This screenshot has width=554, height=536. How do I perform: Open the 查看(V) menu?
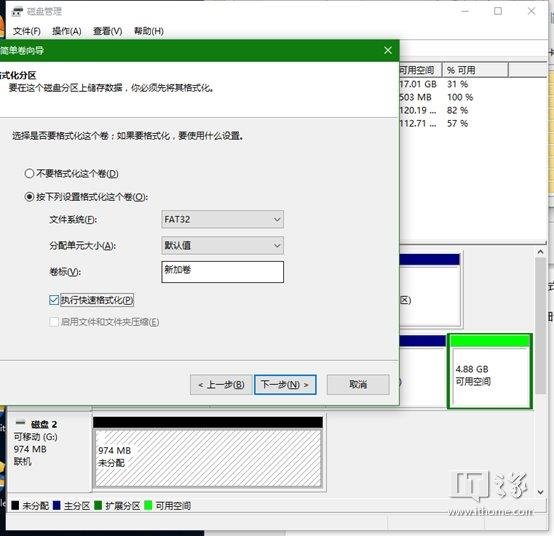click(108, 31)
